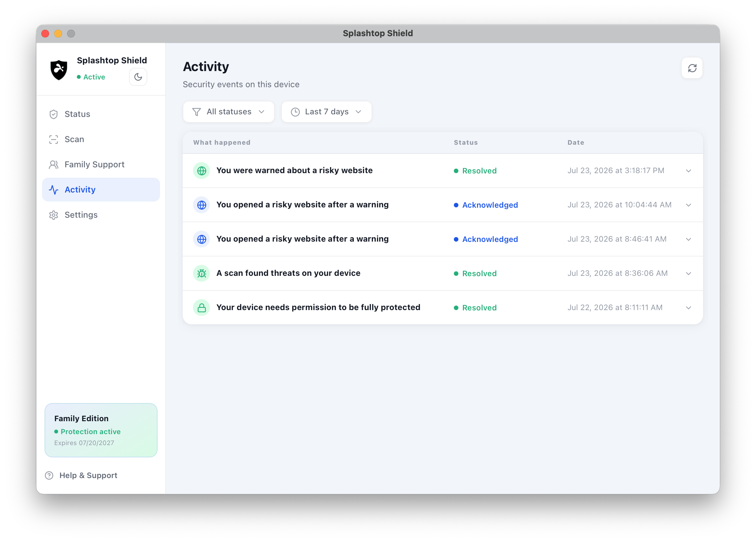The width and height of the screenshot is (756, 542).
Task: Click the Status column header
Action: pos(466,142)
